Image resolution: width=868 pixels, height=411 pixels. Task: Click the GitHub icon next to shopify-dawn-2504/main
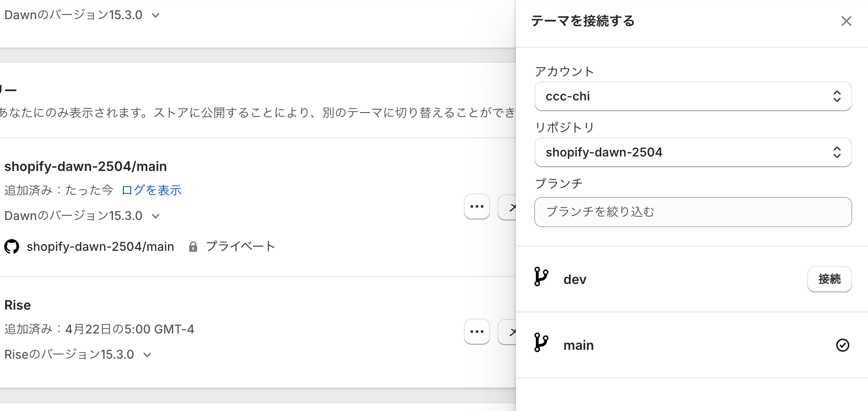point(11,246)
